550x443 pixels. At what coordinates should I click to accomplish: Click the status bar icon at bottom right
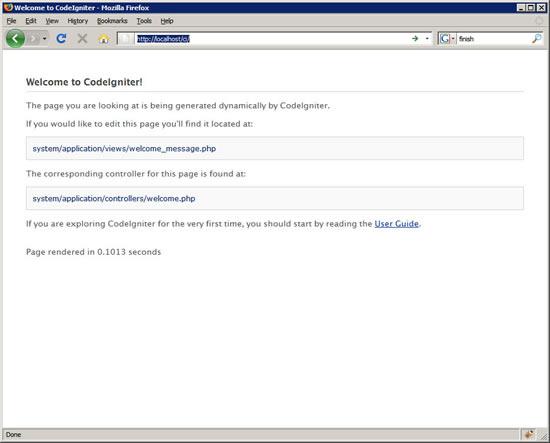(529, 435)
